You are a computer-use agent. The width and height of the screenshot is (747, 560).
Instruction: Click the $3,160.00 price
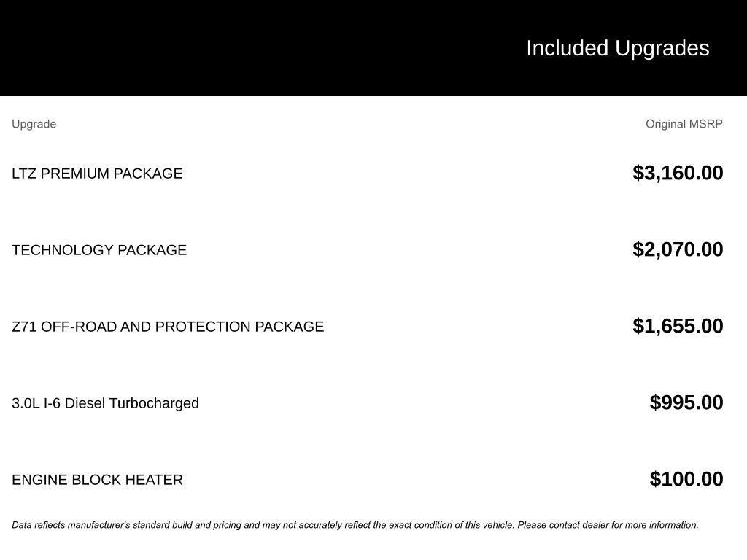pyautogui.click(x=678, y=173)
